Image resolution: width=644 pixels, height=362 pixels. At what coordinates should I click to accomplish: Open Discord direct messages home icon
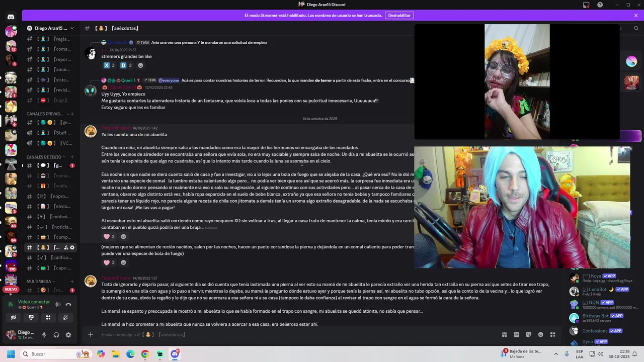pos(11,17)
